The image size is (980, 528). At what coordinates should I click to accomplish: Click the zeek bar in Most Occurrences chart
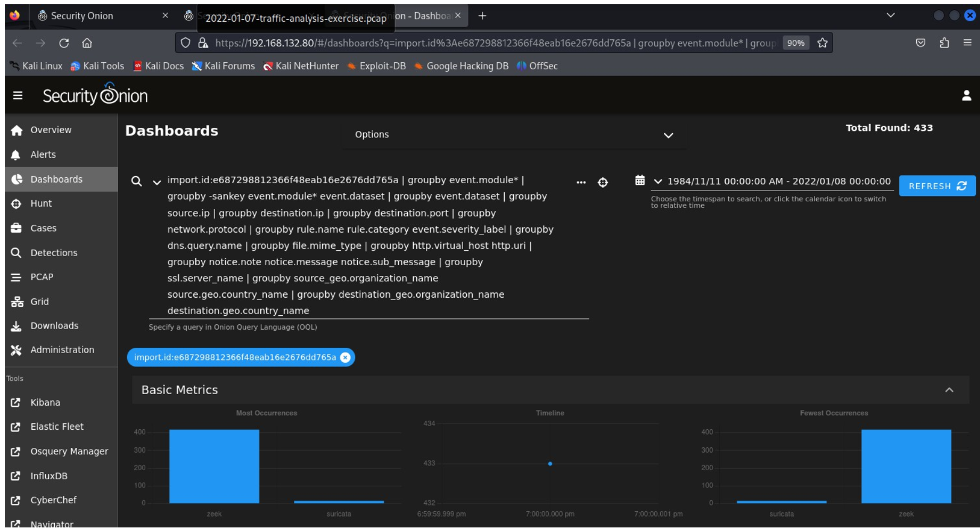click(x=214, y=466)
